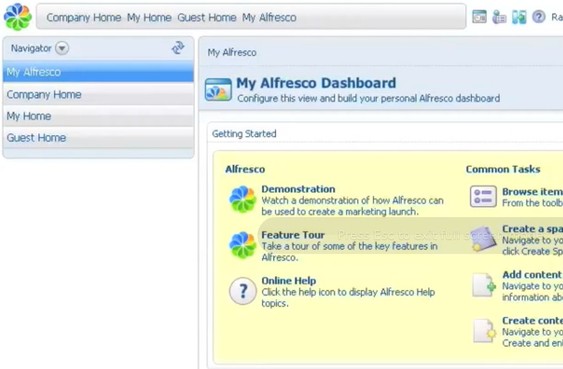This screenshot has height=369, width=563.
Task: Open the Demonstration link
Action: click(298, 189)
